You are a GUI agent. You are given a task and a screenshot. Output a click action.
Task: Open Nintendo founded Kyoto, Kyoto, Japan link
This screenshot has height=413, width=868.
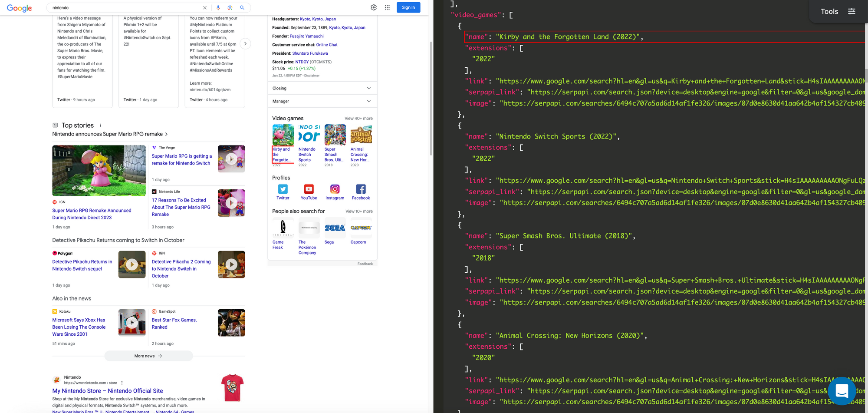click(x=347, y=28)
